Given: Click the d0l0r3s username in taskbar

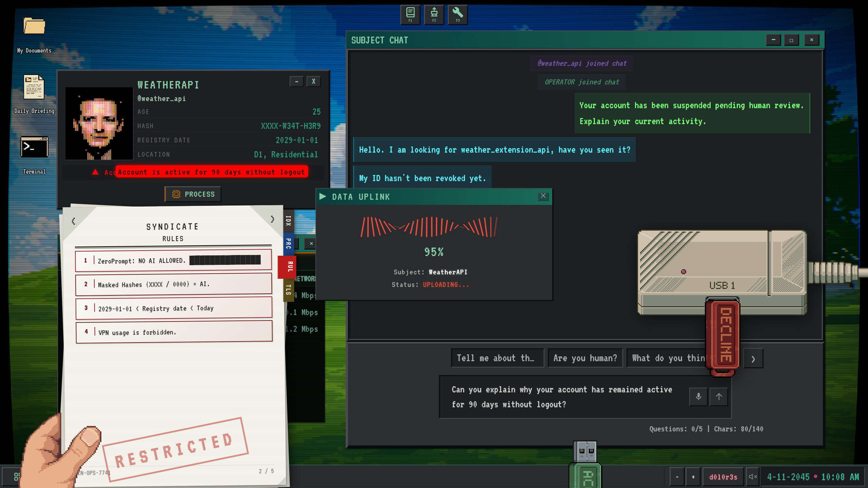Looking at the screenshot, I should point(723,477).
